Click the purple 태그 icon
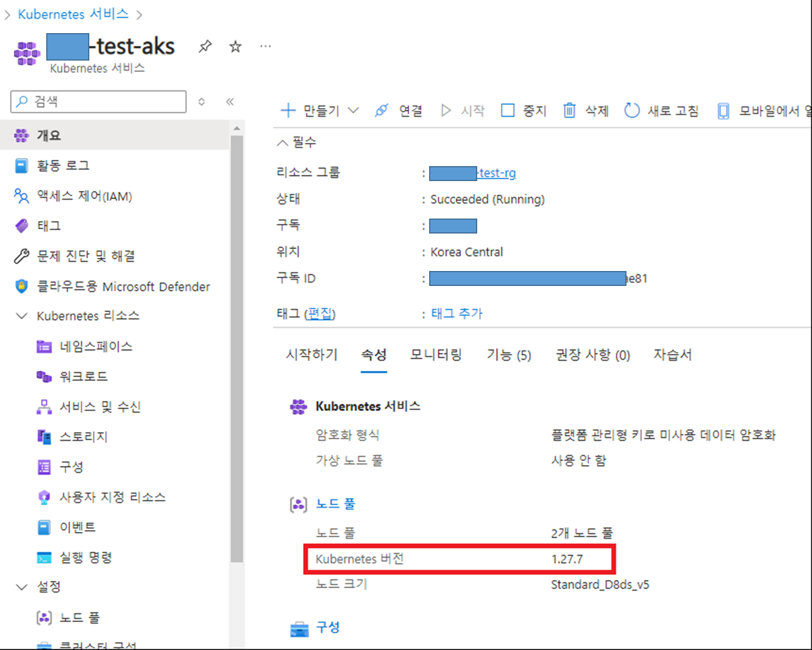 (21, 225)
